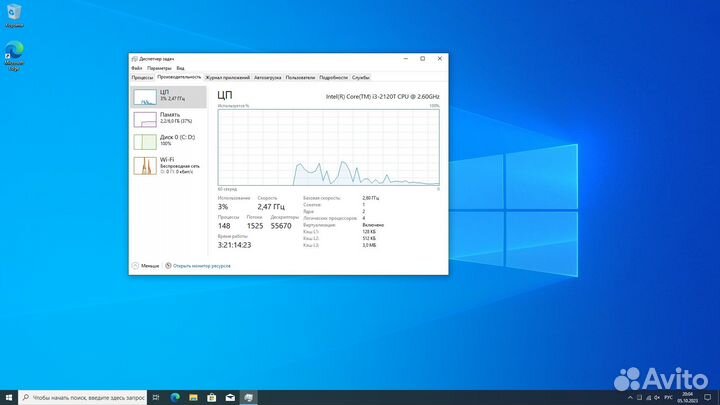
Task: Click the 2,60 ГГц base speed value
Action: (371, 198)
